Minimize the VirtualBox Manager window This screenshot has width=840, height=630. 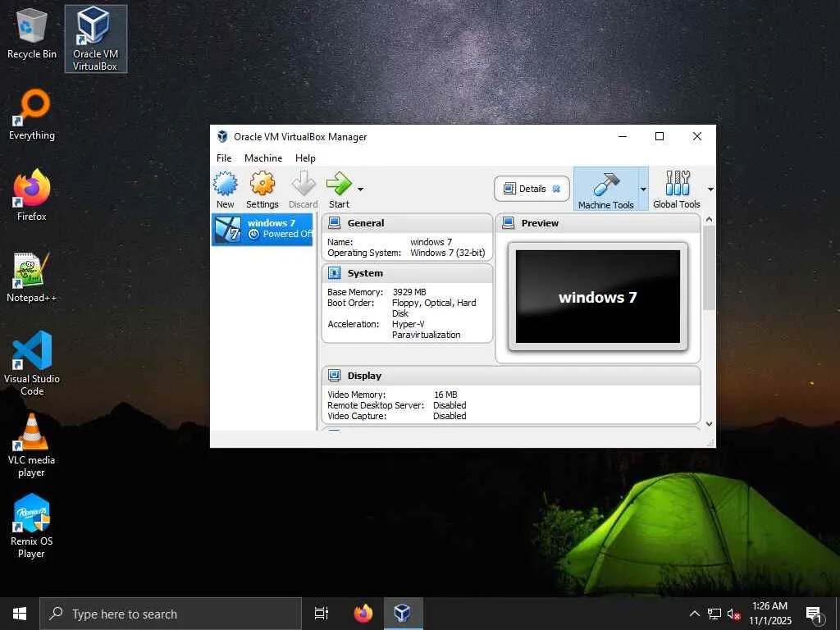tap(623, 136)
